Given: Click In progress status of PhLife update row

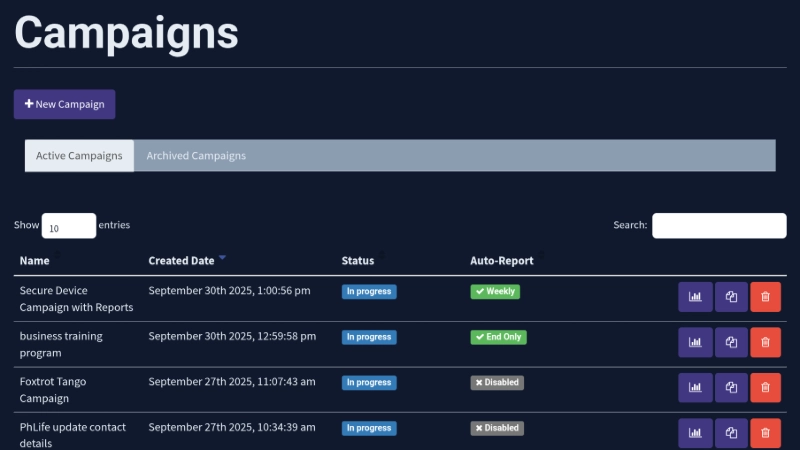Looking at the screenshot, I should pyautogui.click(x=369, y=428).
